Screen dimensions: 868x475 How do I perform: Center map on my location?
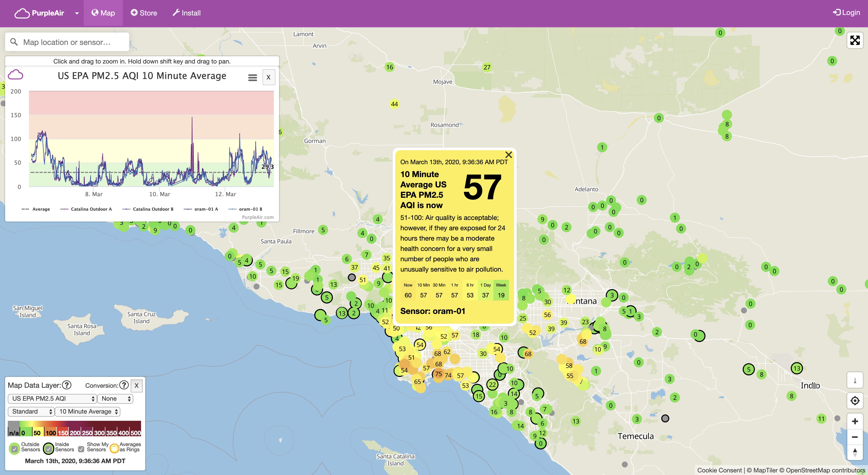pos(855,401)
